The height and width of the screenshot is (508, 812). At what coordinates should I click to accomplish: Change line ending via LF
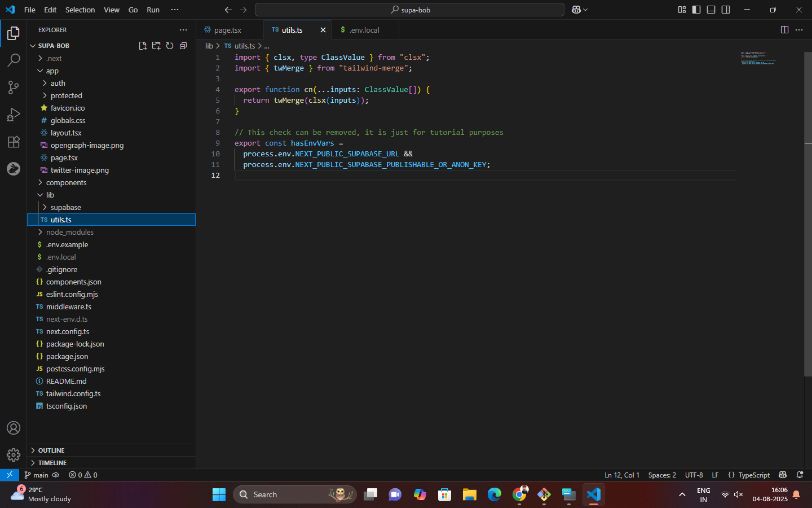point(715,475)
